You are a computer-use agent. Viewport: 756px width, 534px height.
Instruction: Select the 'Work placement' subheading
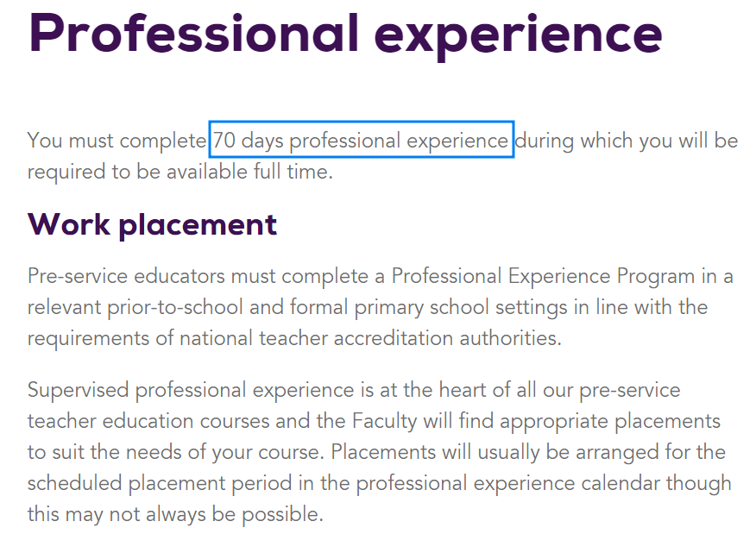(153, 225)
